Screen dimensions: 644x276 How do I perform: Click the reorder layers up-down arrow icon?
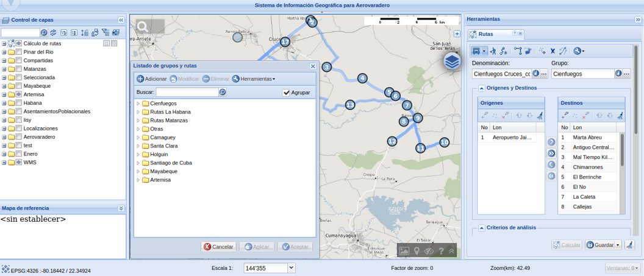tap(85, 32)
